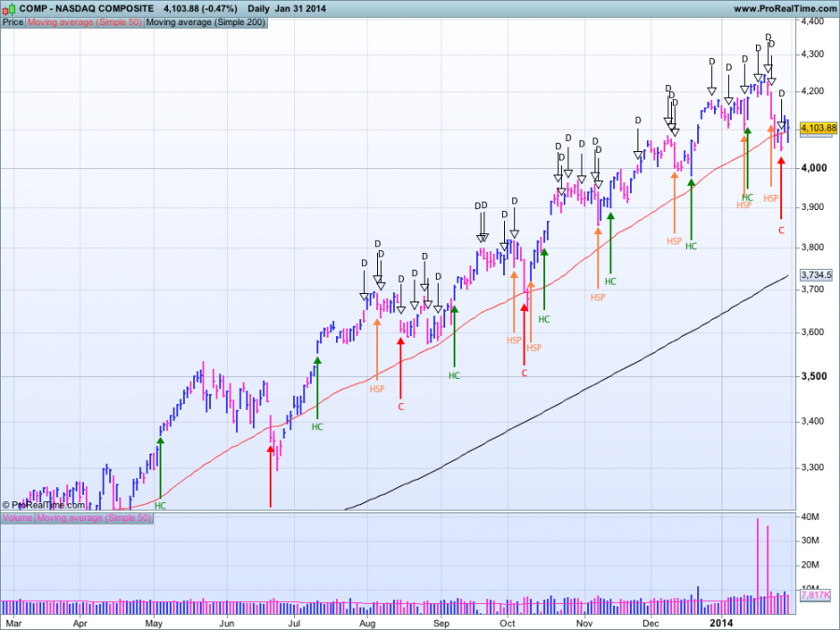Click the 3,600 price axis label
The image size is (840, 630).
[813, 332]
